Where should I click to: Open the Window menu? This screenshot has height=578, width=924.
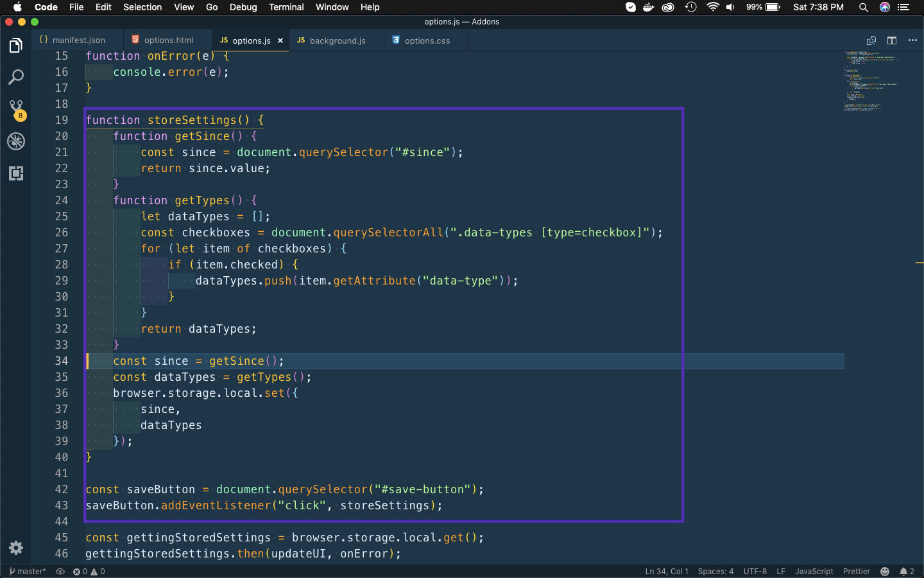pos(332,7)
